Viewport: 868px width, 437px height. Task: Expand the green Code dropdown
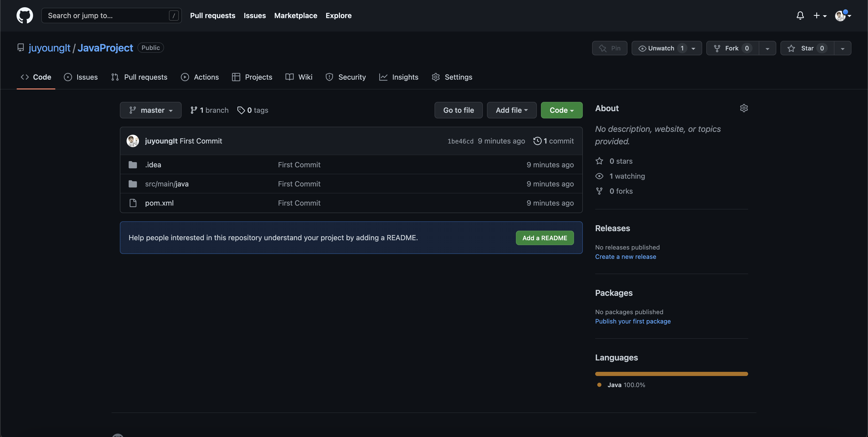point(561,110)
